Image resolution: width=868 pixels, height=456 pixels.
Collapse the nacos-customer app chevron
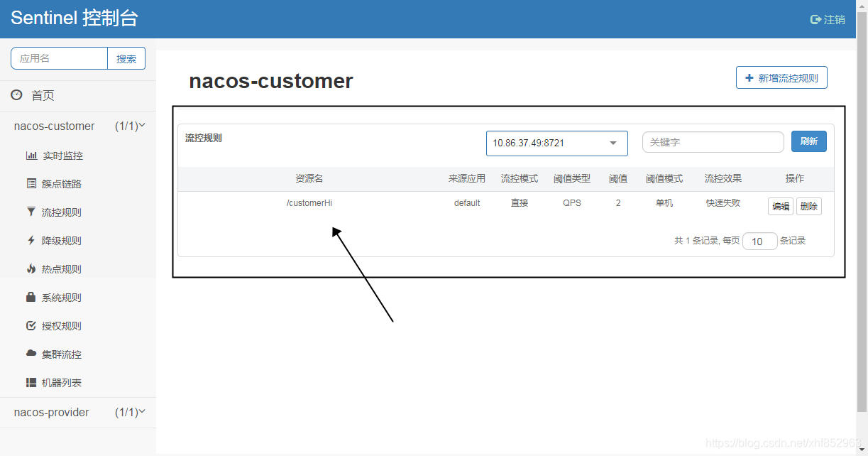click(x=142, y=125)
